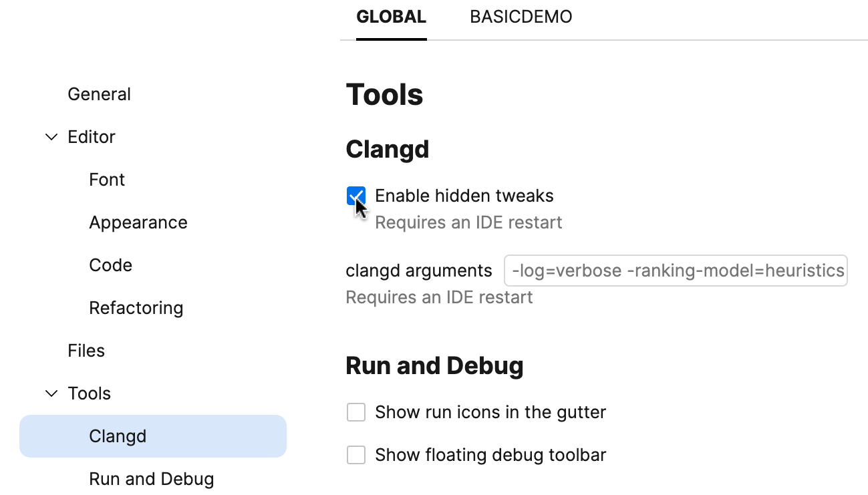Switch to the GLOBAL tab

pyautogui.click(x=390, y=17)
